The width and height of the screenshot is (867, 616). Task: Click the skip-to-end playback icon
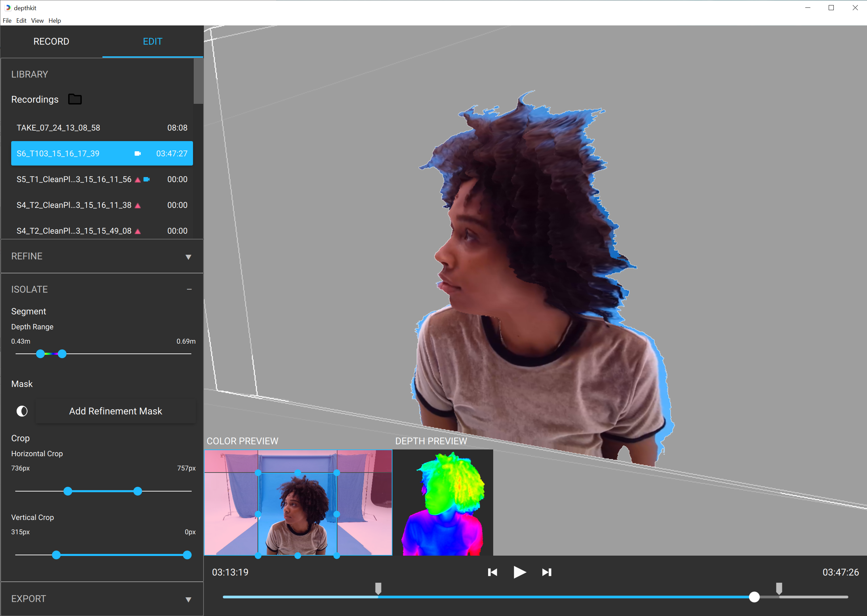(547, 572)
